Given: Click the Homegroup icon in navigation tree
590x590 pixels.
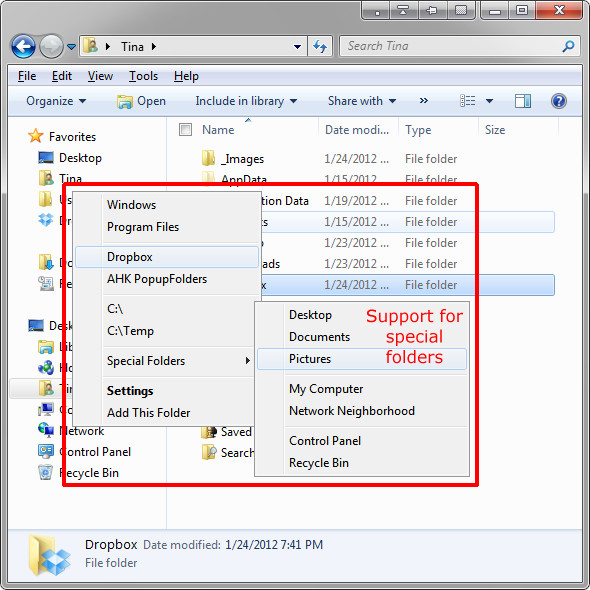Looking at the screenshot, I should point(46,367).
